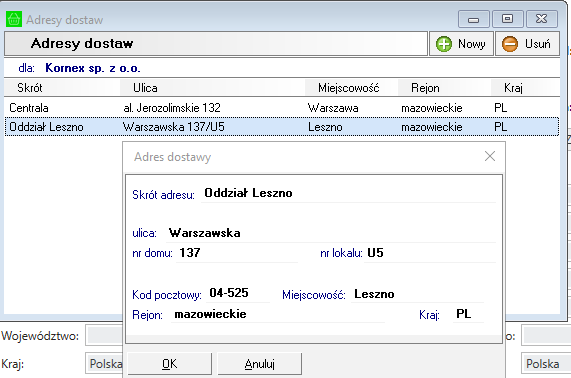
Task: Click the nr lokalu field
Action: click(x=430, y=253)
